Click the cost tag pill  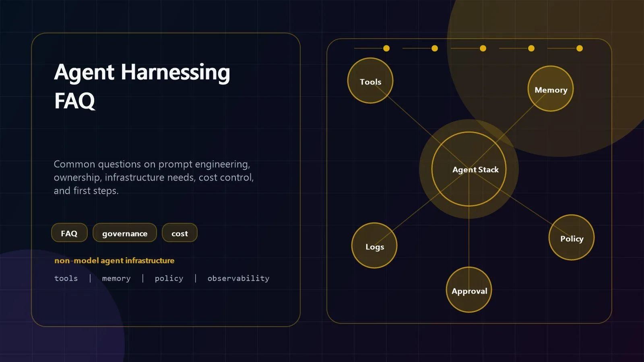coord(180,233)
